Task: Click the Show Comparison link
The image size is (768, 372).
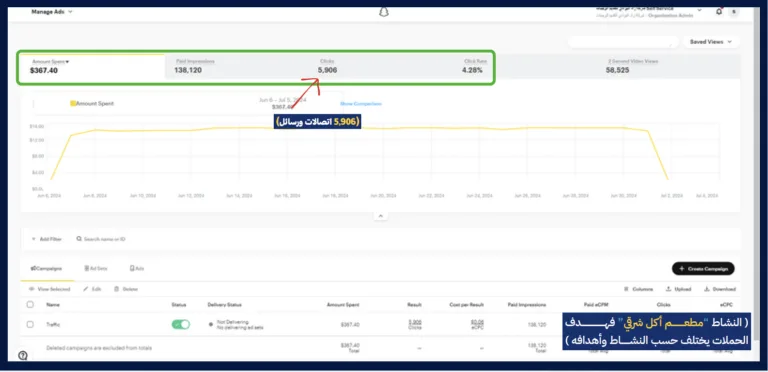Action: click(360, 104)
